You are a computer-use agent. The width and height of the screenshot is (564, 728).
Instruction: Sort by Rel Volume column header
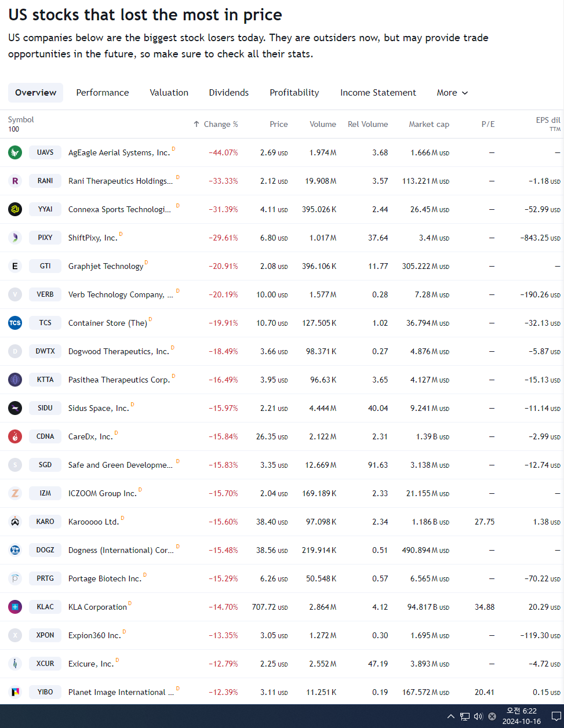pos(367,124)
